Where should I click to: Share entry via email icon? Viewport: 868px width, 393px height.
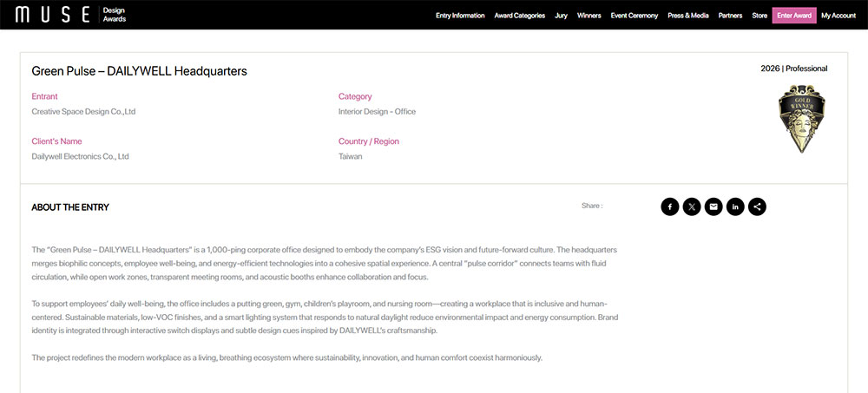pyautogui.click(x=713, y=207)
